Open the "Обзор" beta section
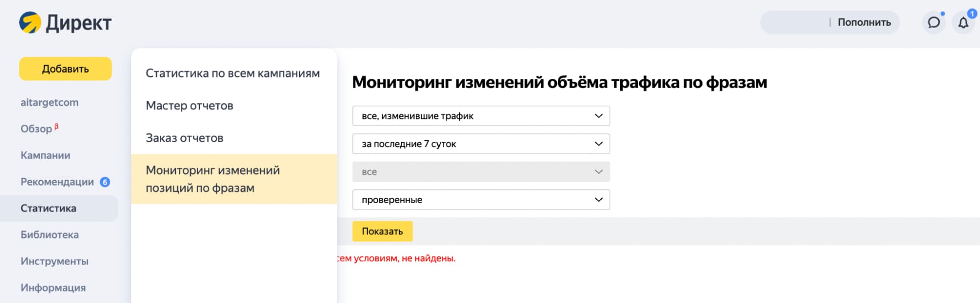Viewport: 980px width, 303px height. (37, 129)
